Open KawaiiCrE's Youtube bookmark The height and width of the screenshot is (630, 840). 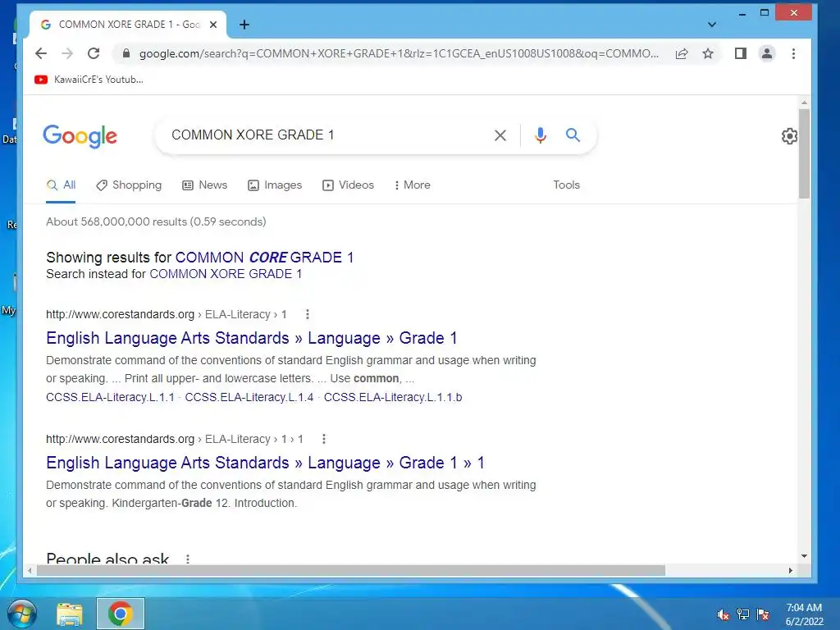click(89, 80)
